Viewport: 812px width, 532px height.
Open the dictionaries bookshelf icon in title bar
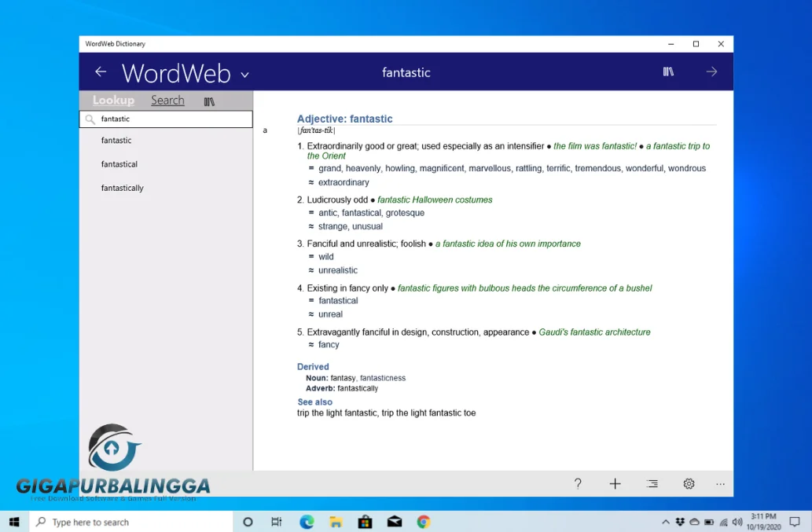[x=668, y=72]
